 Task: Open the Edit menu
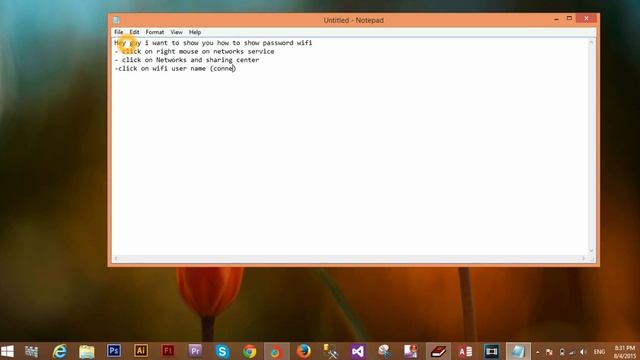pyautogui.click(x=134, y=32)
